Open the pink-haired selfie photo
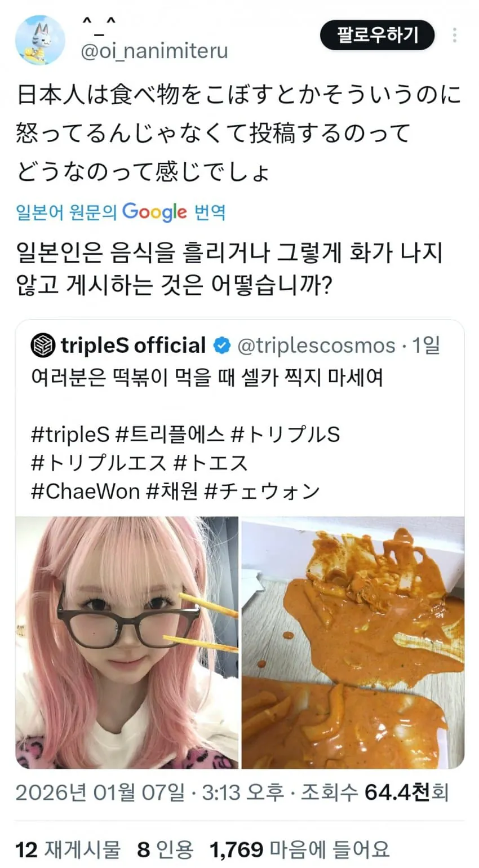 127,643
